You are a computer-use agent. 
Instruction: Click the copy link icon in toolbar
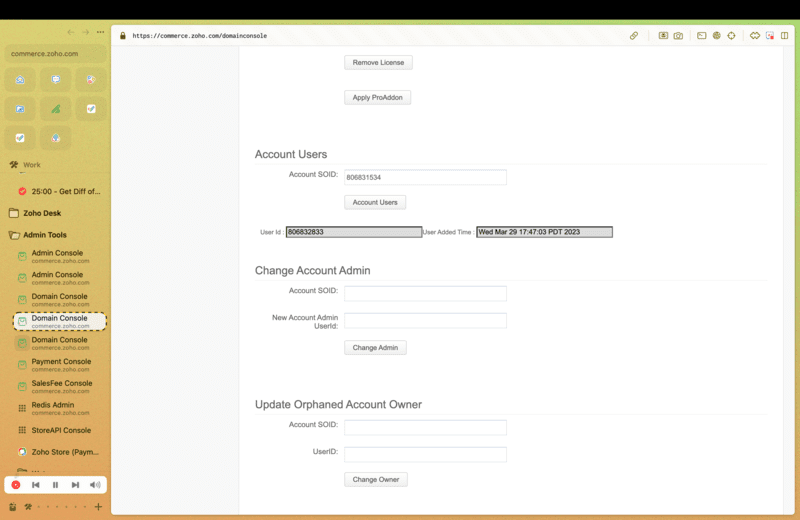point(634,35)
